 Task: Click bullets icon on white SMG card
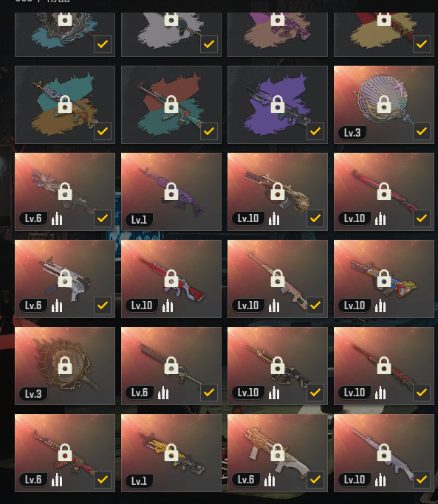57,305
